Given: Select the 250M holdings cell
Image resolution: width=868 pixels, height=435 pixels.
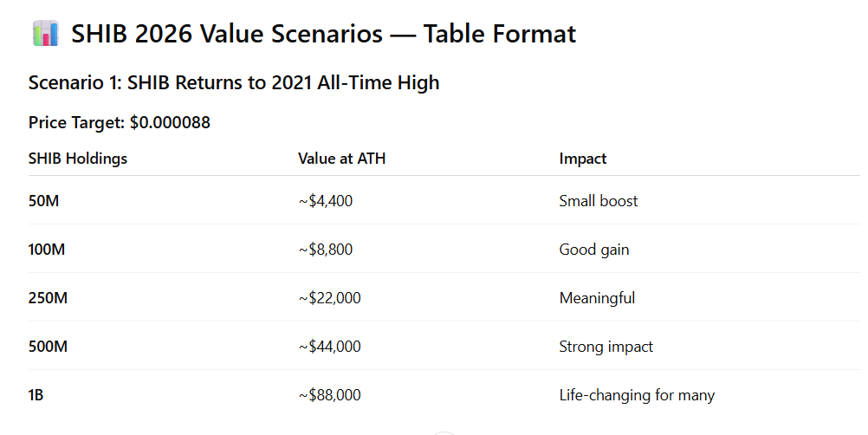Looking at the screenshot, I should tap(48, 298).
